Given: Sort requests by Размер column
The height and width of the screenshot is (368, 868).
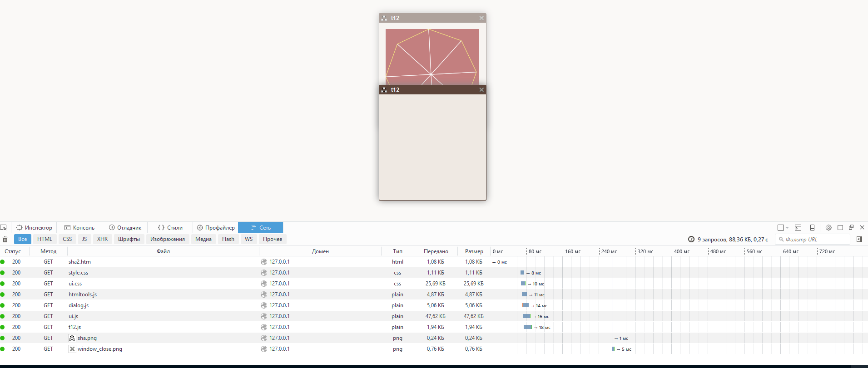Looking at the screenshot, I should pyautogui.click(x=474, y=251).
